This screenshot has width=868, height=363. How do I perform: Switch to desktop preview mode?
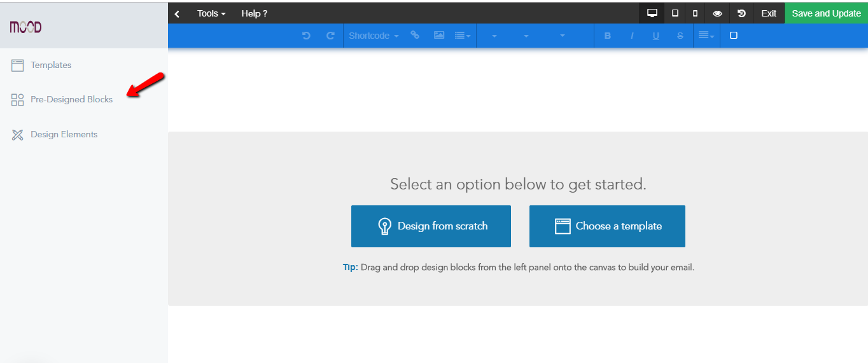tap(652, 13)
